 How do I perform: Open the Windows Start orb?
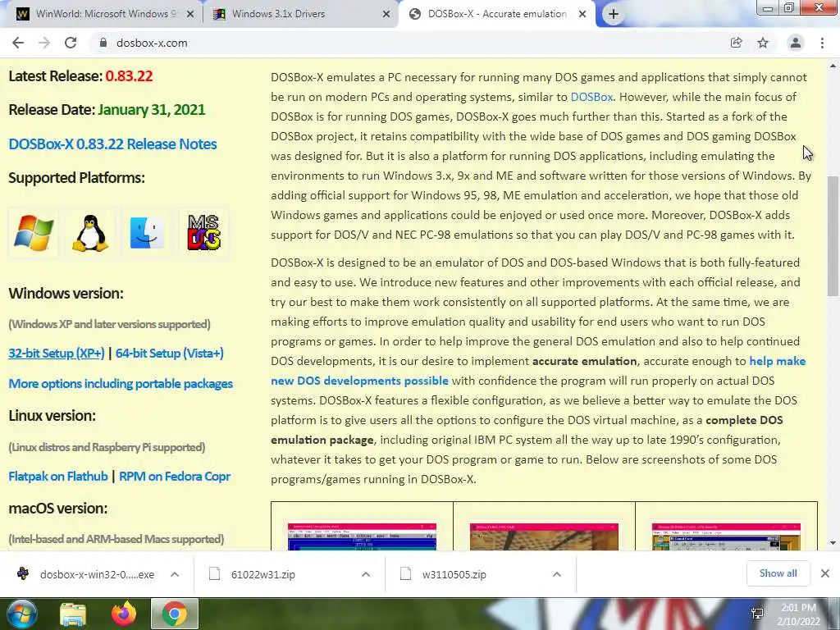22,614
